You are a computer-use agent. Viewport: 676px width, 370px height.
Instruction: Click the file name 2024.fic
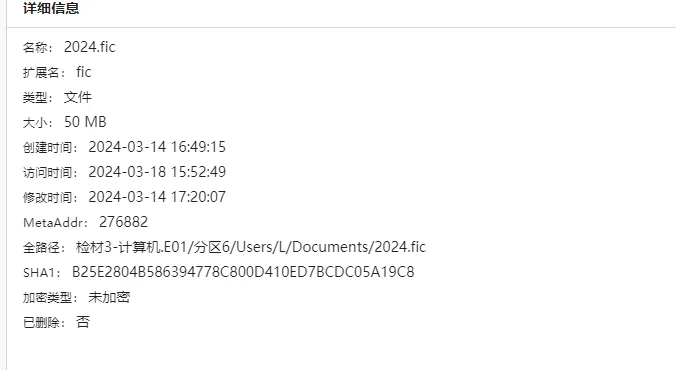coord(90,47)
